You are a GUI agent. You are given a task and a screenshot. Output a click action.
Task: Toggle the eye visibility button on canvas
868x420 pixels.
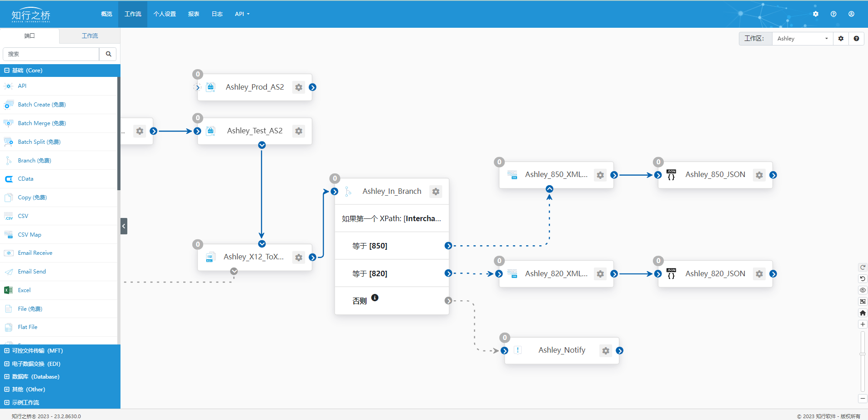(863, 290)
